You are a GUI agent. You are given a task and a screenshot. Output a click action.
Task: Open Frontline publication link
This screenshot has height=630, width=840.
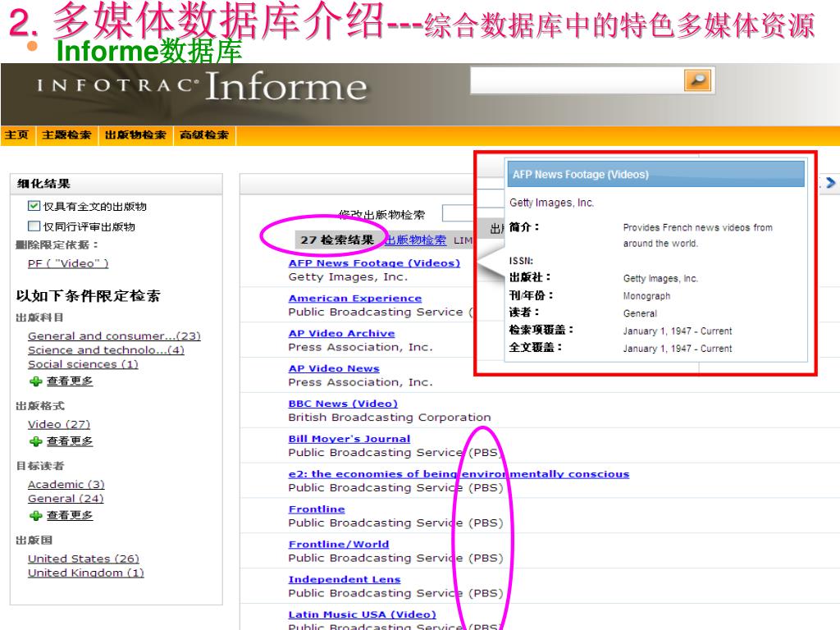point(317,509)
